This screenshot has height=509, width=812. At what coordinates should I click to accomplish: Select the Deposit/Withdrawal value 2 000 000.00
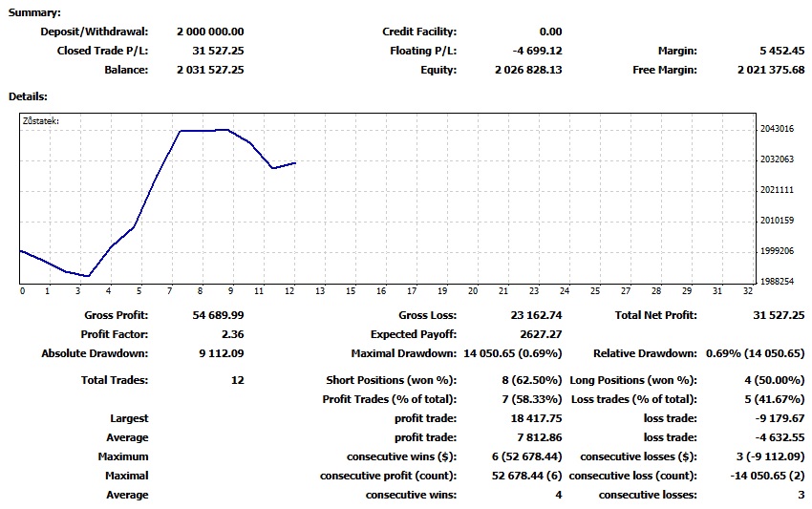210,32
